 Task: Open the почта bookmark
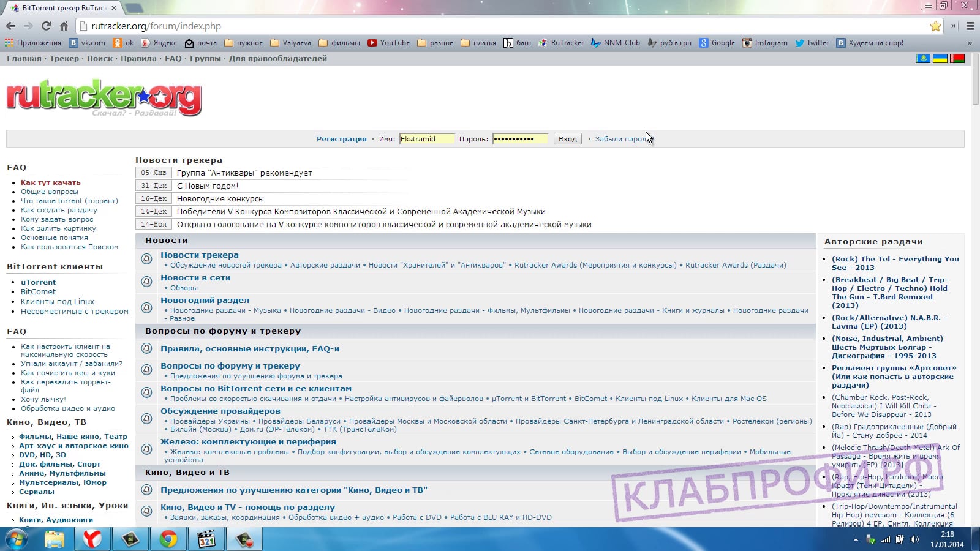201,43
